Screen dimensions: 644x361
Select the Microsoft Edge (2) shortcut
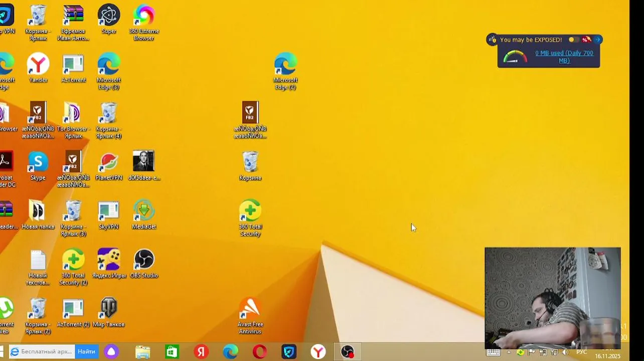click(x=285, y=71)
